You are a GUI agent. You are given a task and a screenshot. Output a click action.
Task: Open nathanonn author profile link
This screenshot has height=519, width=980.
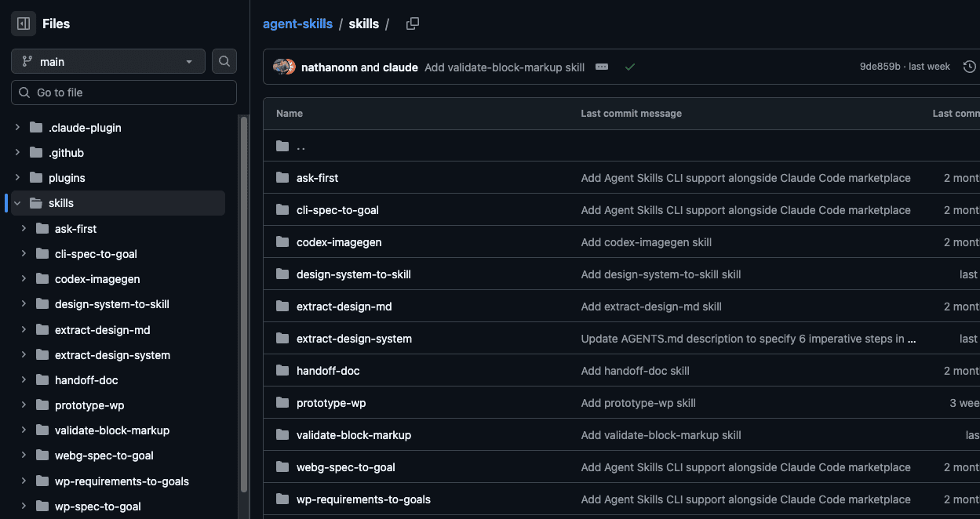(330, 67)
